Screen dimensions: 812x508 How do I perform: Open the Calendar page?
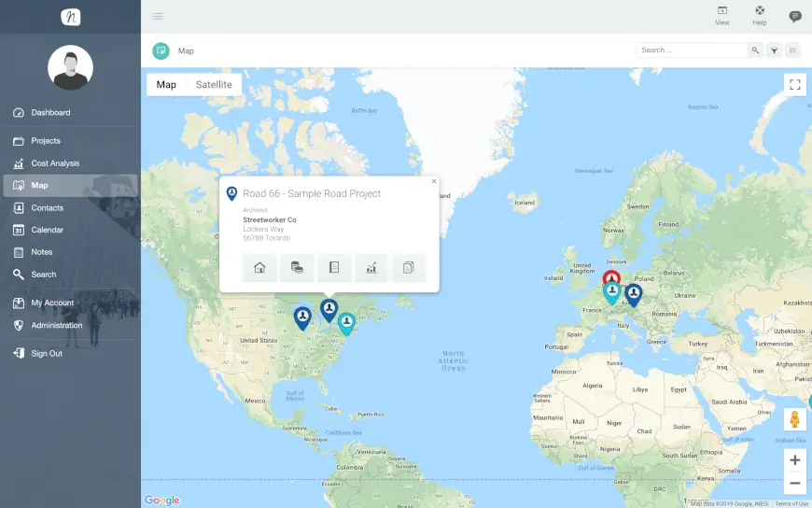47,230
